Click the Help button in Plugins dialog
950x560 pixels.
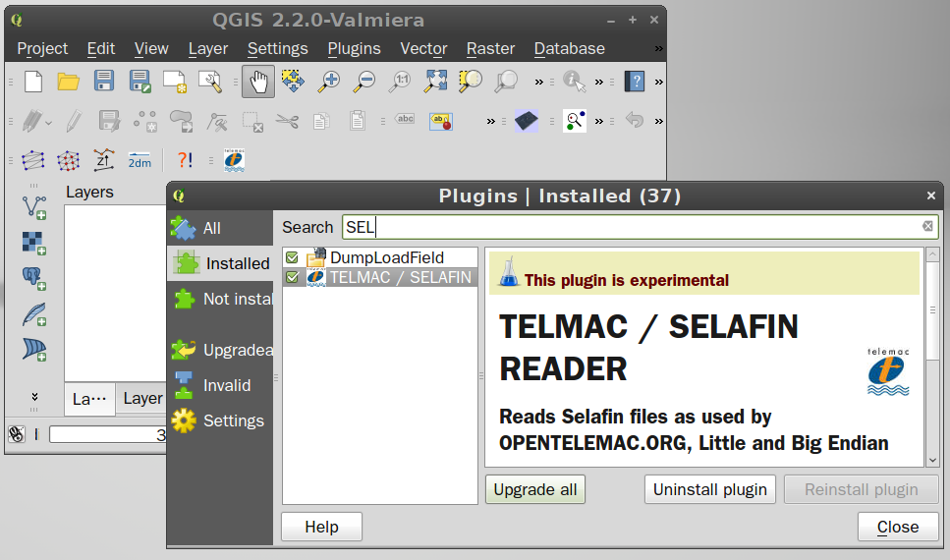321,527
